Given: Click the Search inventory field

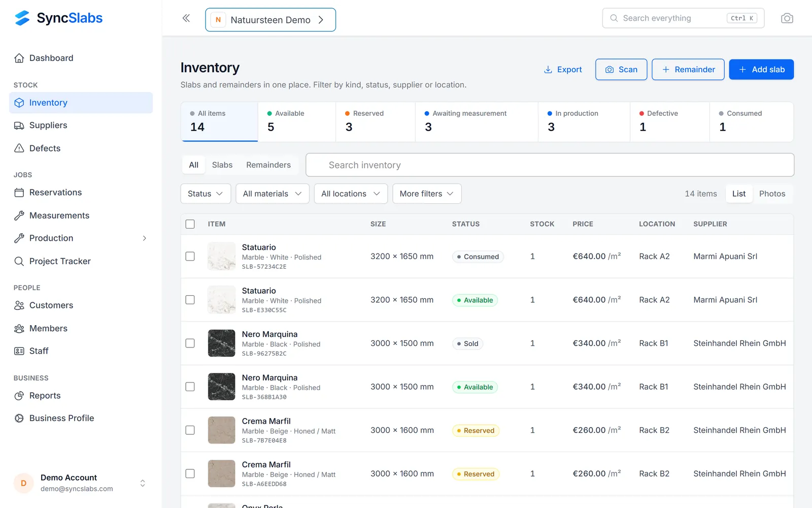Looking at the screenshot, I should tap(550, 165).
